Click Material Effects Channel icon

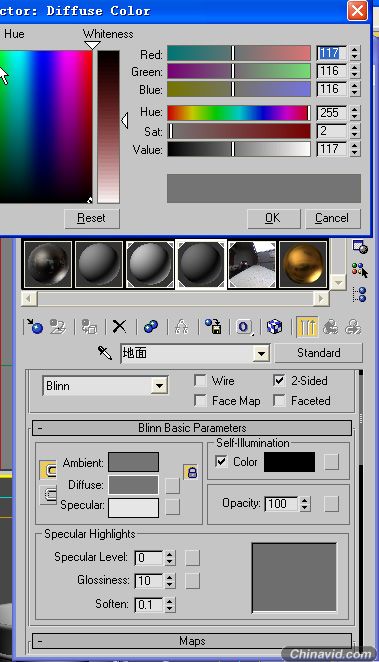(x=244, y=326)
